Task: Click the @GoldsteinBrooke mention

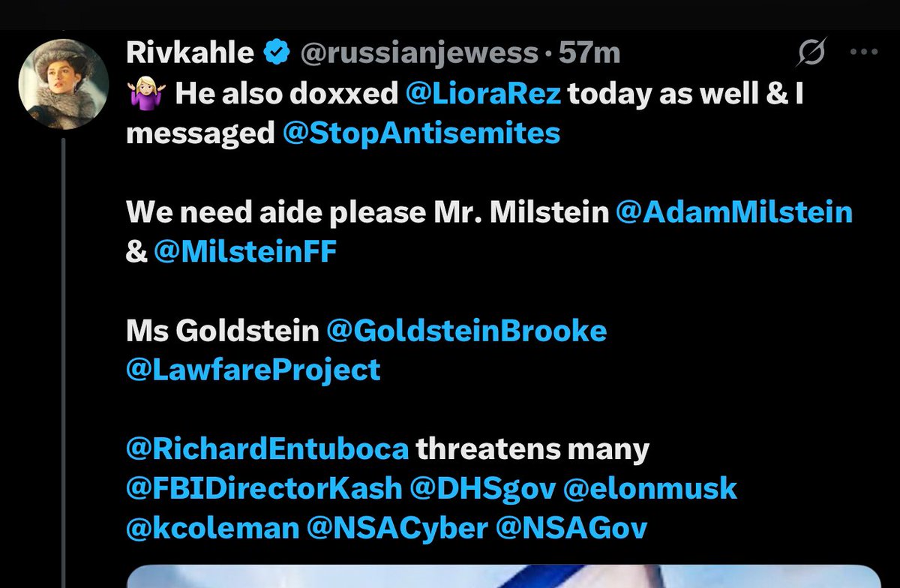Action: [466, 331]
